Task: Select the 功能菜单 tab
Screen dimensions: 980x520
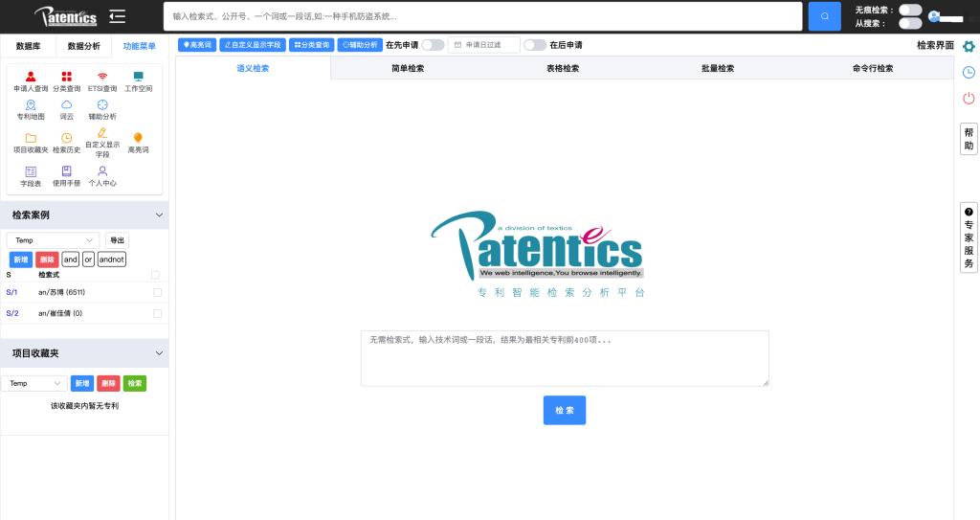Action: [x=140, y=46]
